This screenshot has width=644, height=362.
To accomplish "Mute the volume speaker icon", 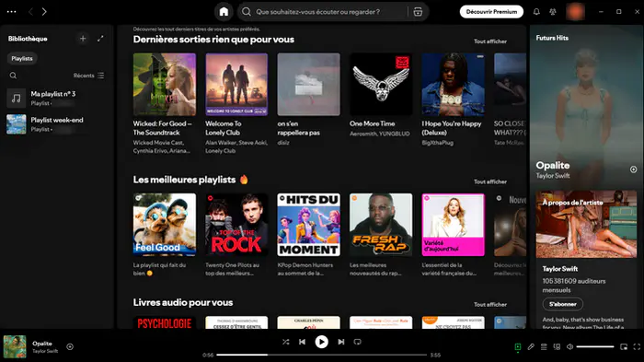I will tap(569, 346).
